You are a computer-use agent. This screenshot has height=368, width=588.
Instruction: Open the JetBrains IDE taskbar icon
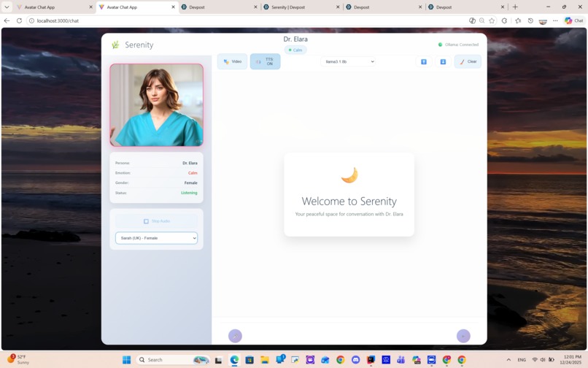371,360
